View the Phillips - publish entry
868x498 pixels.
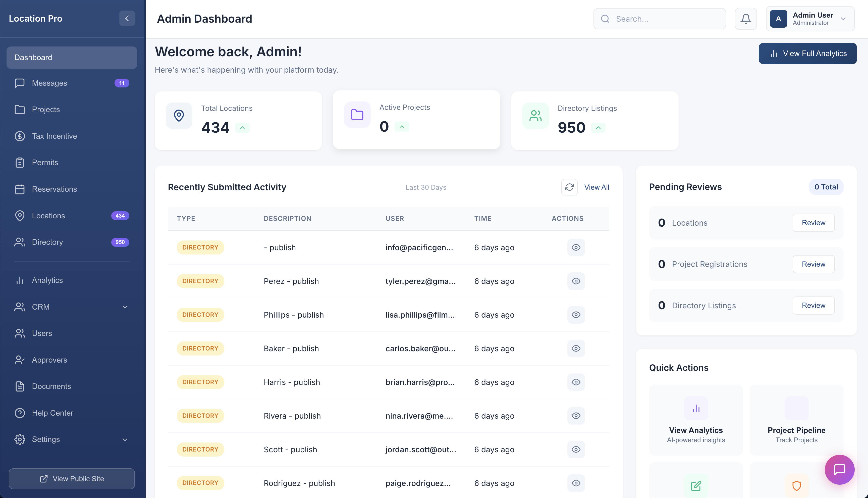click(576, 315)
